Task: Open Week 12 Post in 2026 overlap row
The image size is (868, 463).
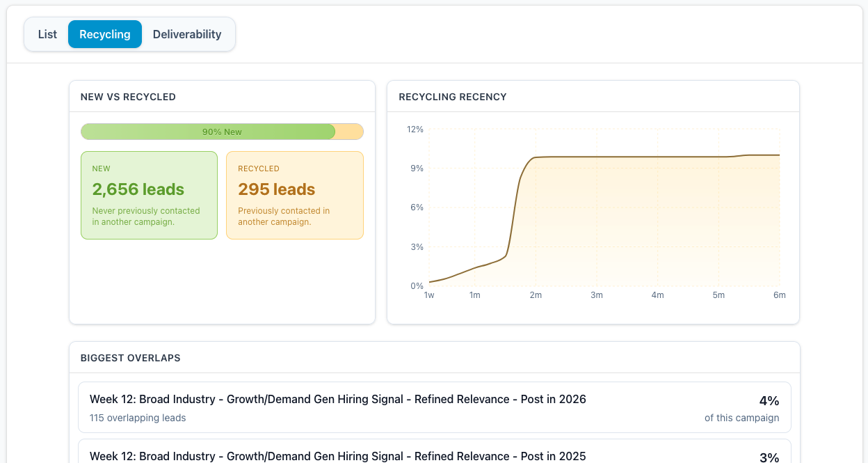Action: (435, 407)
